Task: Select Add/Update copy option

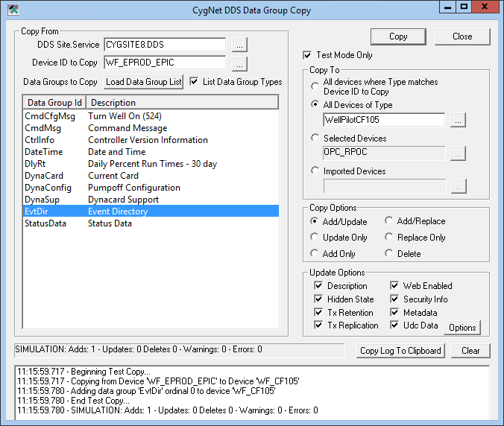Action: (x=315, y=221)
